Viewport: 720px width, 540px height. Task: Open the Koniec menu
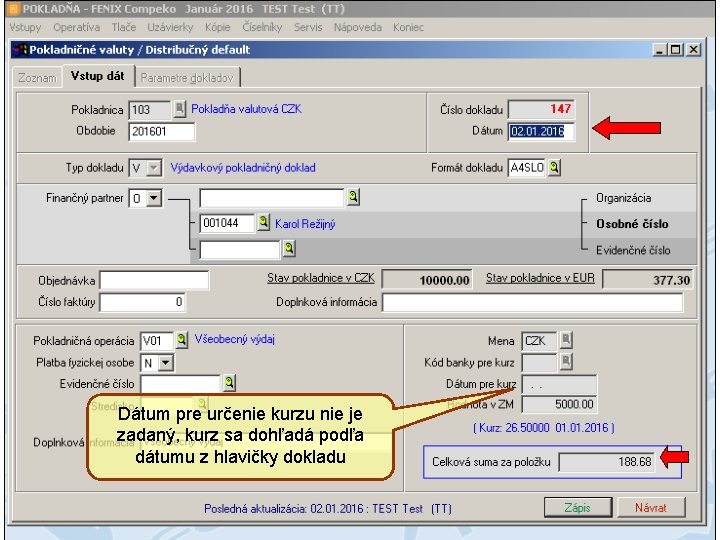(x=408, y=28)
